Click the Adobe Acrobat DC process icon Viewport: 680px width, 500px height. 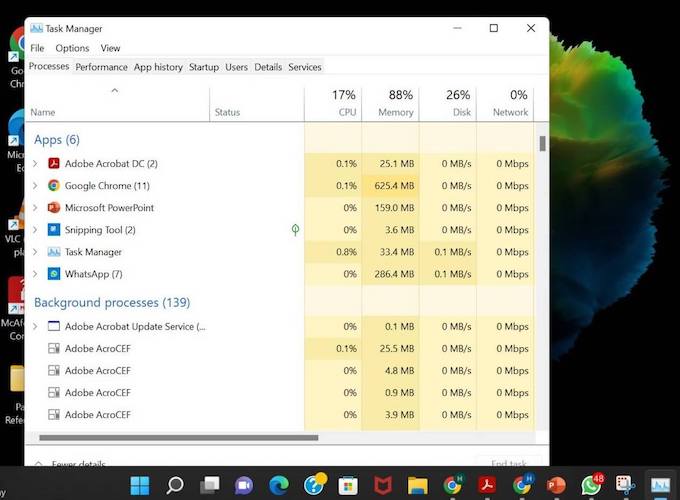pyautogui.click(x=54, y=163)
